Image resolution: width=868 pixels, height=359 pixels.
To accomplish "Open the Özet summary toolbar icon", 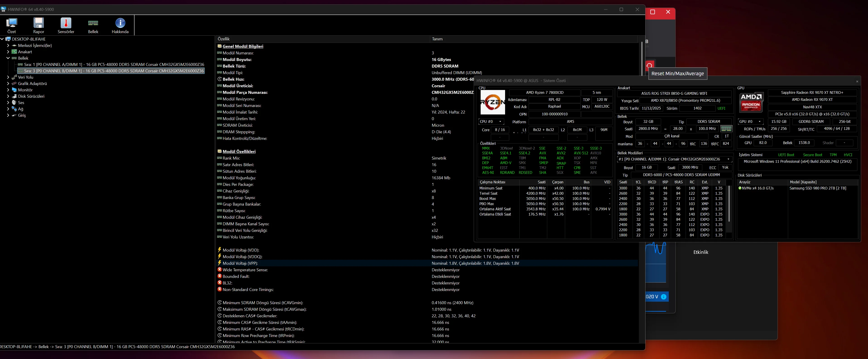I will [x=12, y=23].
